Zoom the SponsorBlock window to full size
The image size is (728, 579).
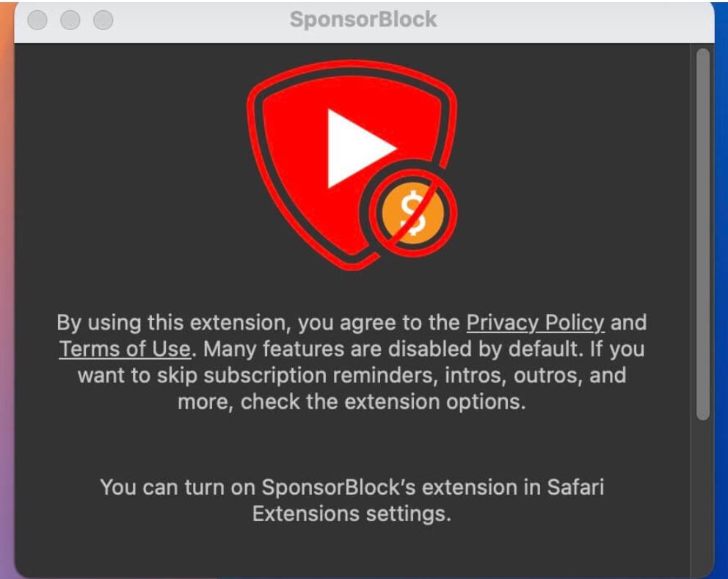coord(103,21)
